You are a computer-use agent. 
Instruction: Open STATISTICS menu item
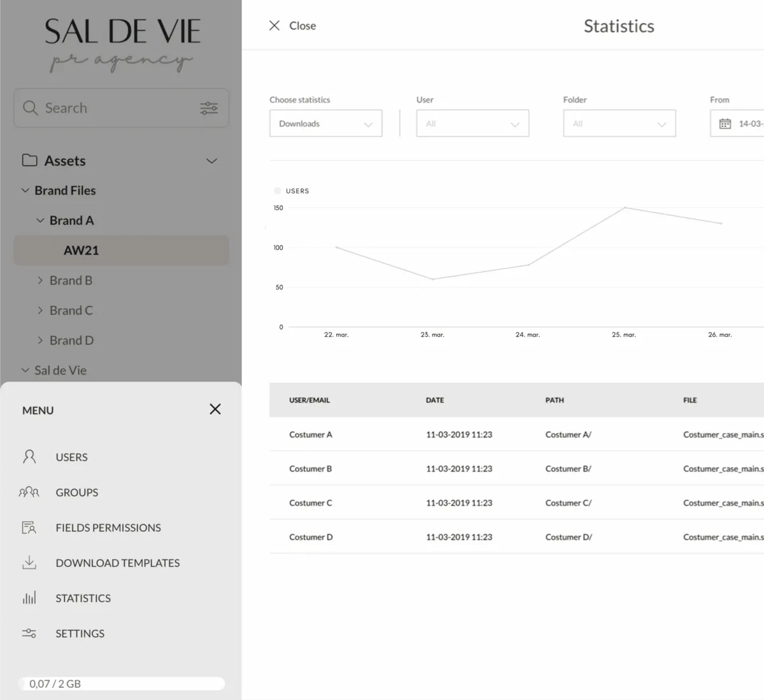pyautogui.click(x=83, y=598)
